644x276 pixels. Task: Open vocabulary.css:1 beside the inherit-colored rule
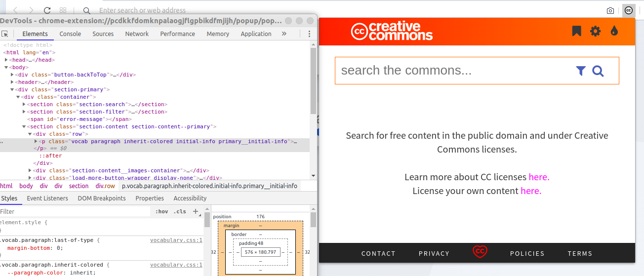coord(176,265)
